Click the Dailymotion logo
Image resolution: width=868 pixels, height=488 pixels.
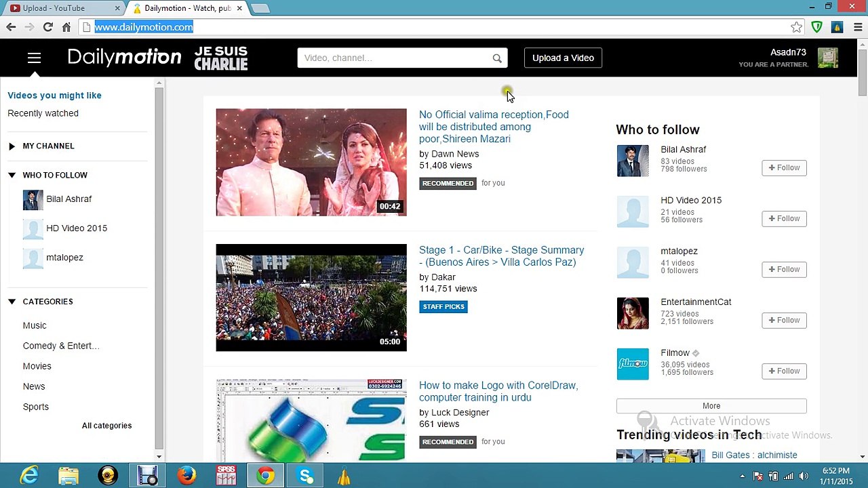click(125, 58)
